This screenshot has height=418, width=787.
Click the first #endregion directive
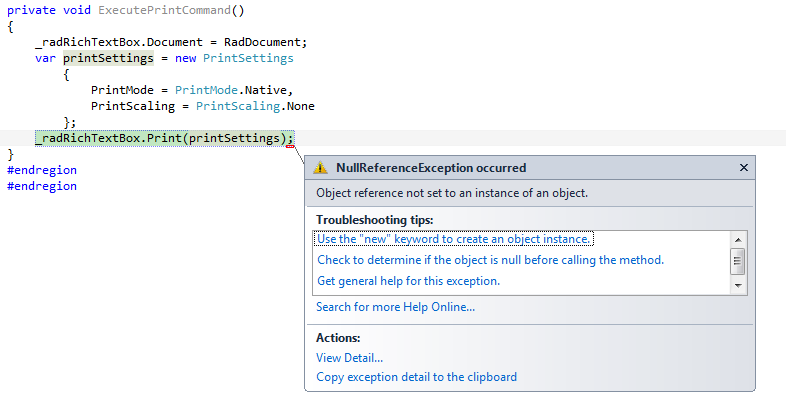42,170
